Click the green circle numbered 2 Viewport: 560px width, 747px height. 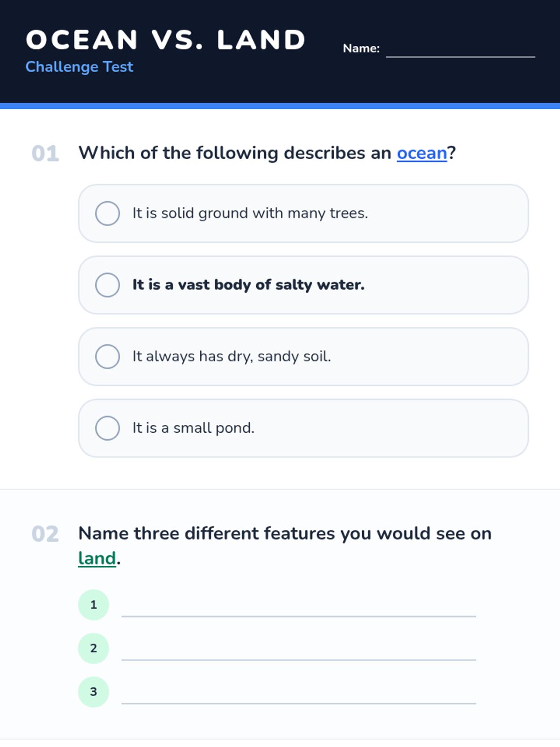tap(93, 648)
